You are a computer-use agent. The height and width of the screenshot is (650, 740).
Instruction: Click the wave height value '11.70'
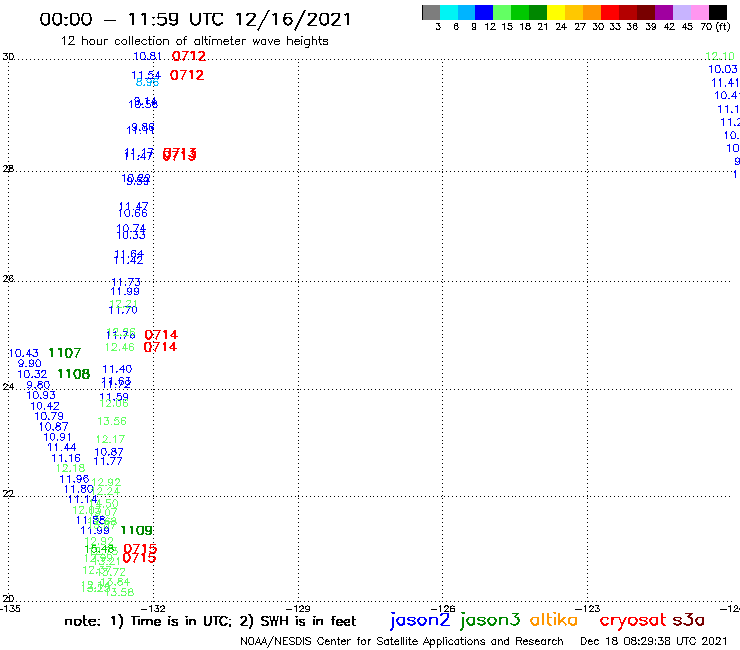[123, 310]
